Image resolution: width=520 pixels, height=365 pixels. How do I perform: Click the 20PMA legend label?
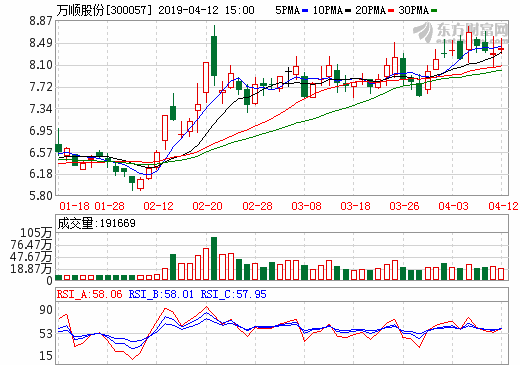[x=370, y=10]
